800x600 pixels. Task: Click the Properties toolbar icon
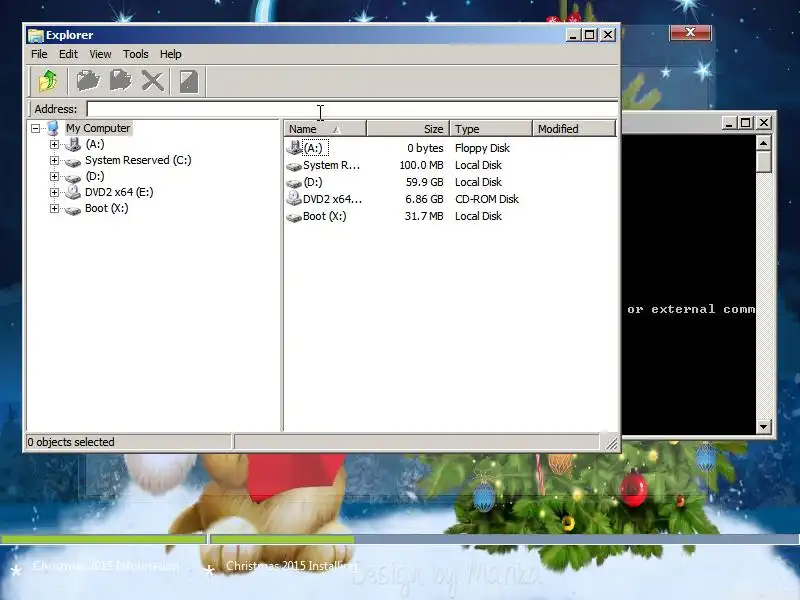point(189,81)
